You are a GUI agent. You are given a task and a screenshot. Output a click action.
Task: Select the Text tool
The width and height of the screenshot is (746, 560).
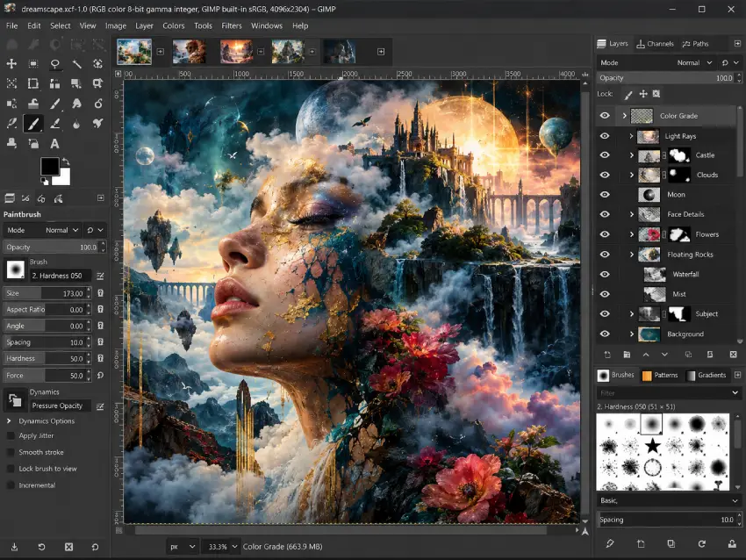pos(54,143)
